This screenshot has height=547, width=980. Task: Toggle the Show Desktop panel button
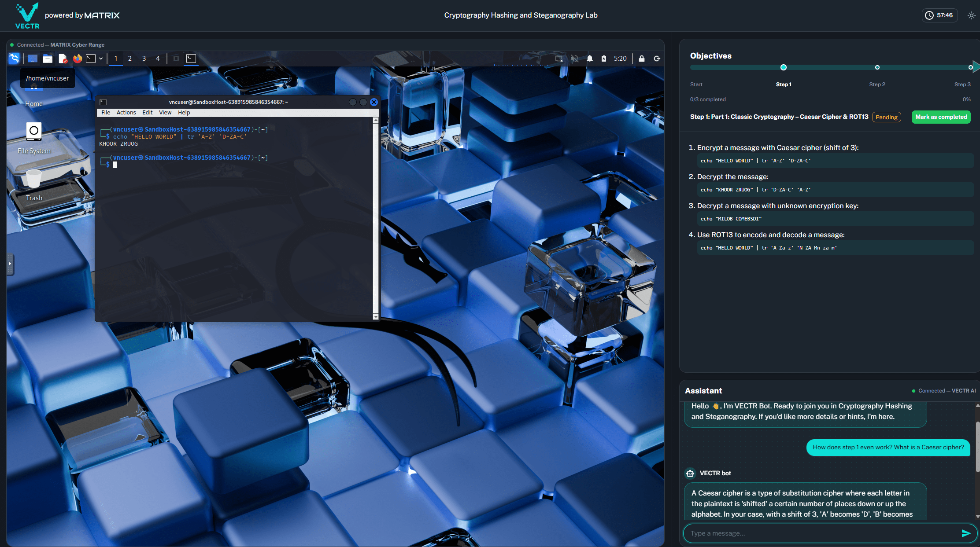click(x=33, y=59)
